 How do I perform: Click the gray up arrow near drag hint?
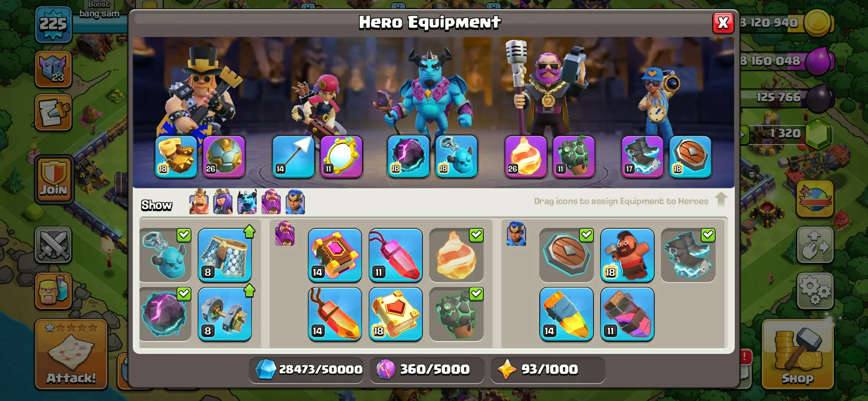pyautogui.click(x=721, y=199)
